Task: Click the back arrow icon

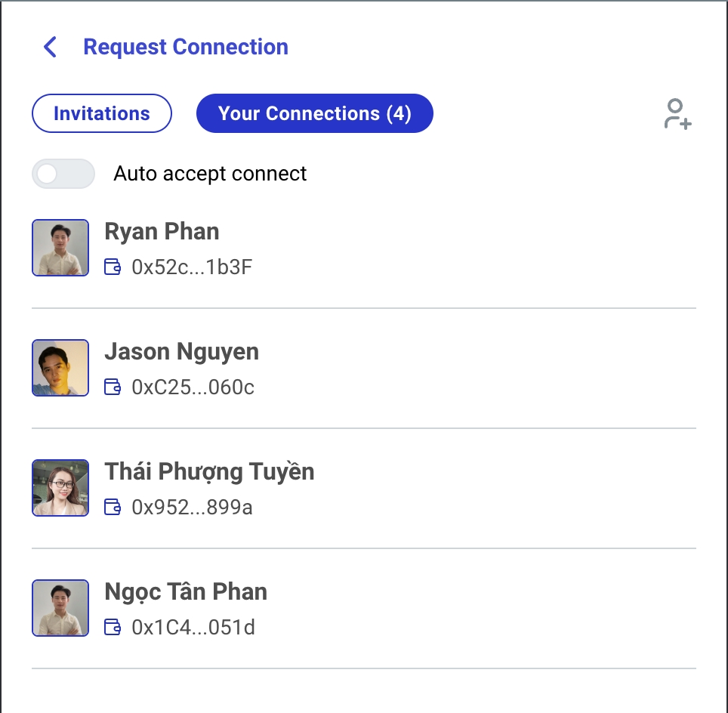Action: [x=50, y=47]
